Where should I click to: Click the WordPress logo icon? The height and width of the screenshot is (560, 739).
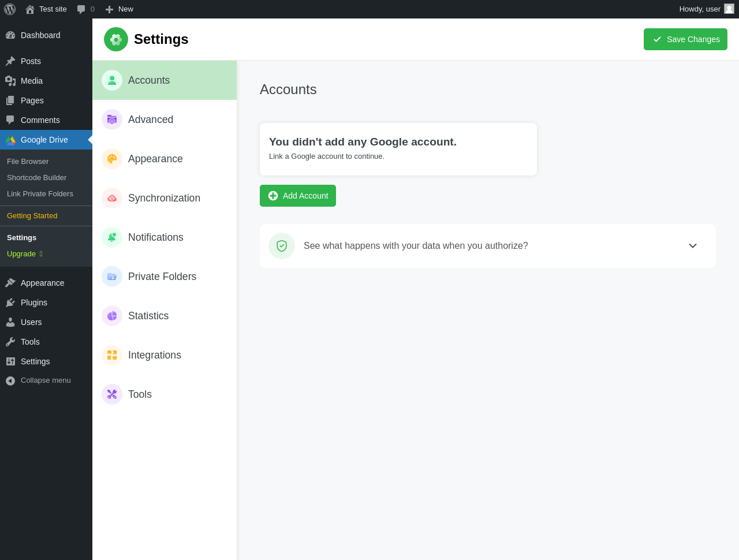point(10,9)
